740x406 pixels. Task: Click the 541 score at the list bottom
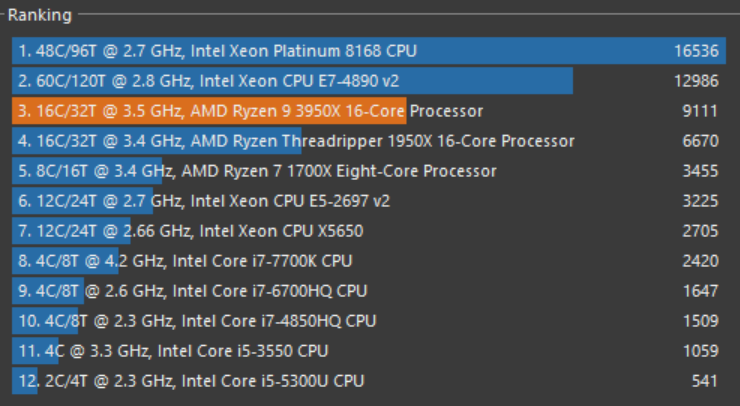[x=704, y=381]
